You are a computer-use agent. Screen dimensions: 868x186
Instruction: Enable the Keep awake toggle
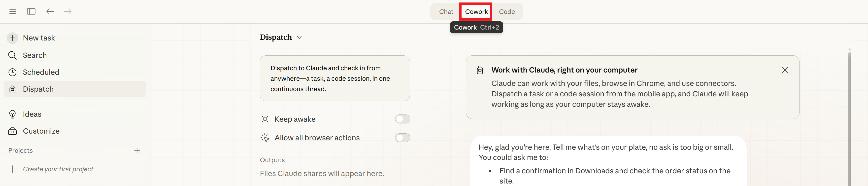coord(402,119)
